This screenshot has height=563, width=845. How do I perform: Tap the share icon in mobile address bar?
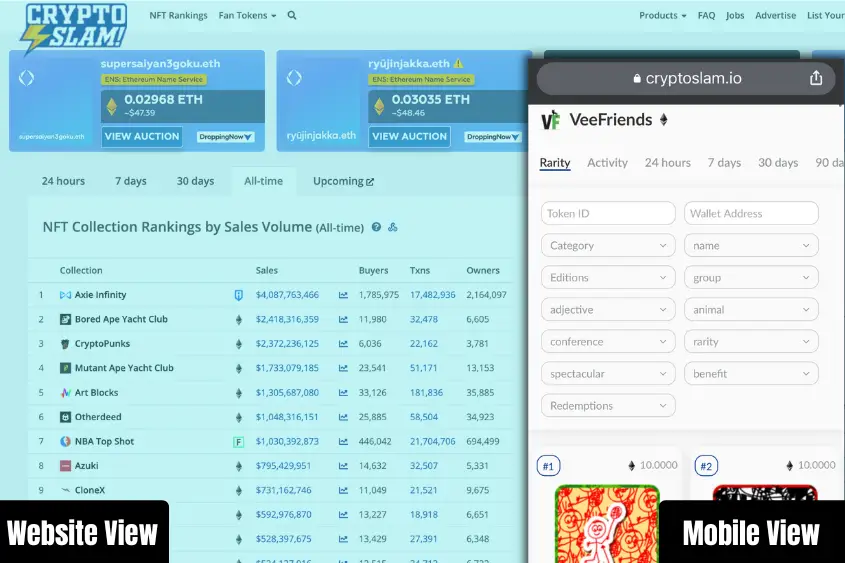coord(816,78)
